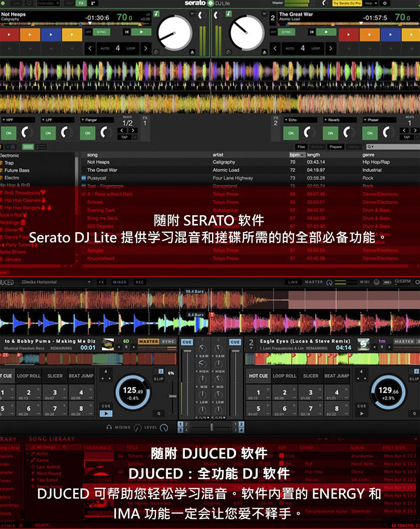Switch to the Files tab
The width and height of the screenshot is (420, 529).
(301, 146)
